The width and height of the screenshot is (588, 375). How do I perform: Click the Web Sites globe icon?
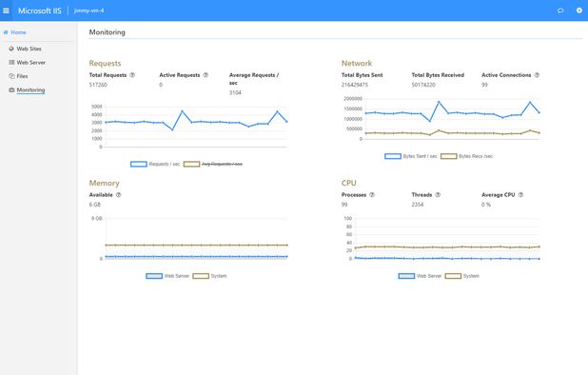point(11,49)
